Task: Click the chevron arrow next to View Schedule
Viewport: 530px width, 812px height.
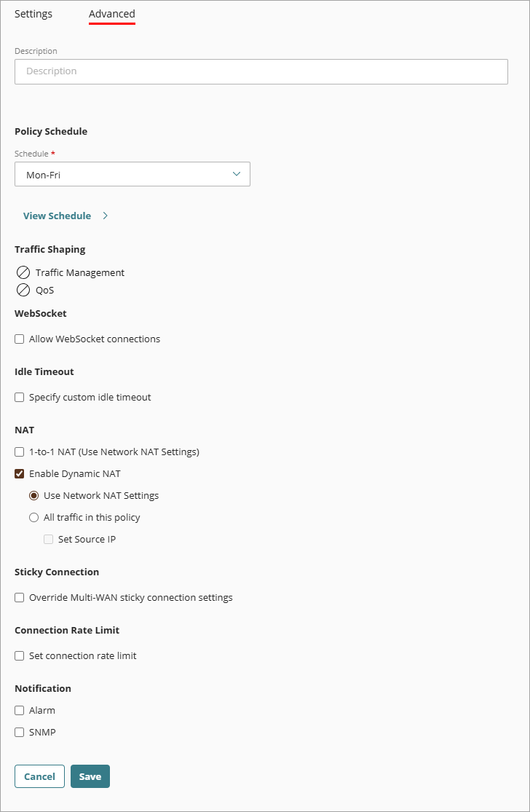Action: (106, 216)
